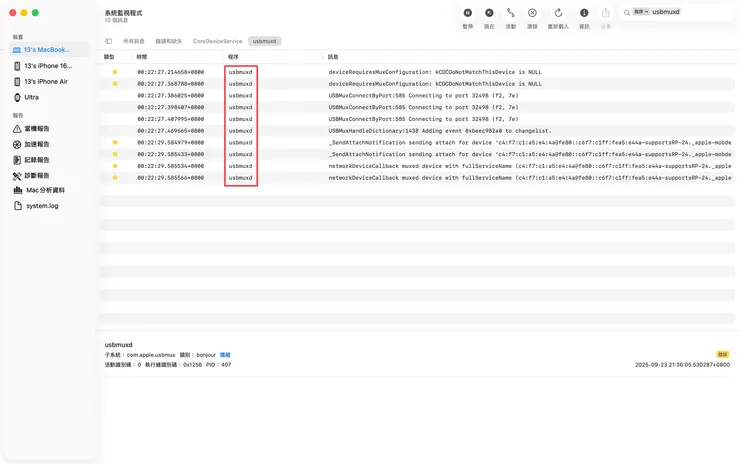Screen dimensions: 740x464
Task: Open 加速報告 spin reports
Action: 49,144
